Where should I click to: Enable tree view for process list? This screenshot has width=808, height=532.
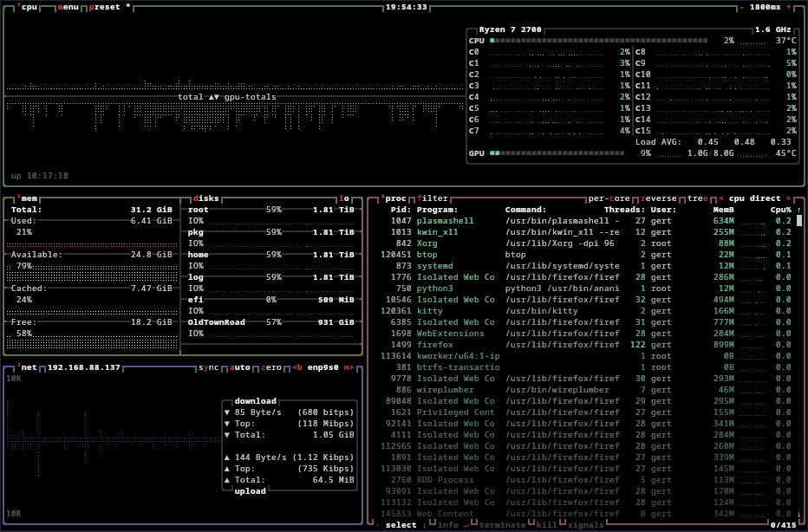[x=697, y=198]
